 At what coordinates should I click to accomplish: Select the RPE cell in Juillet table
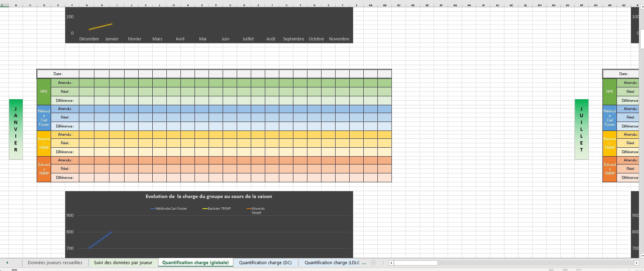pos(610,91)
